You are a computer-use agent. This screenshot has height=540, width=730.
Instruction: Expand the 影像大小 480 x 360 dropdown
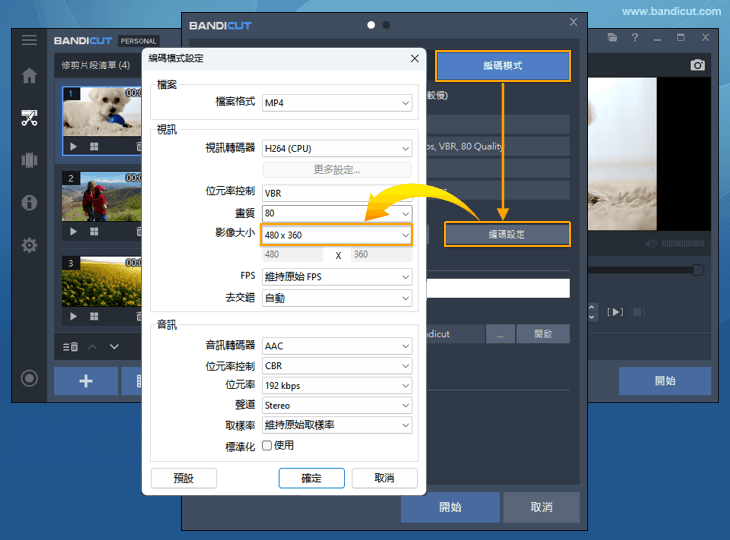336,235
